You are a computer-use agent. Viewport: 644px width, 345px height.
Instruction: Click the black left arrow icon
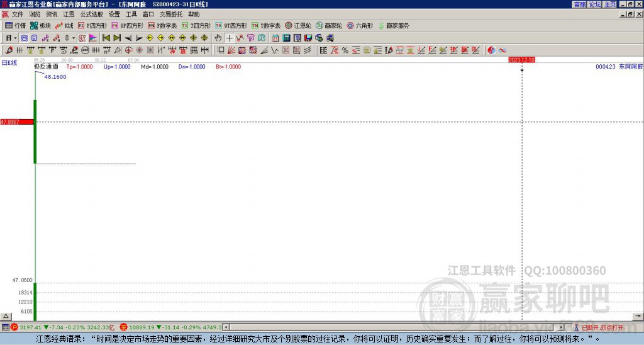(x=128, y=38)
